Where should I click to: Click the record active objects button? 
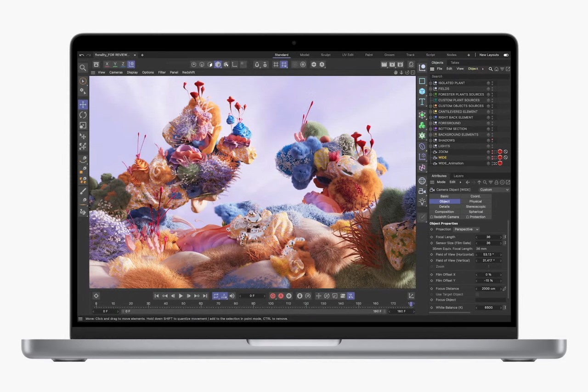273,296
